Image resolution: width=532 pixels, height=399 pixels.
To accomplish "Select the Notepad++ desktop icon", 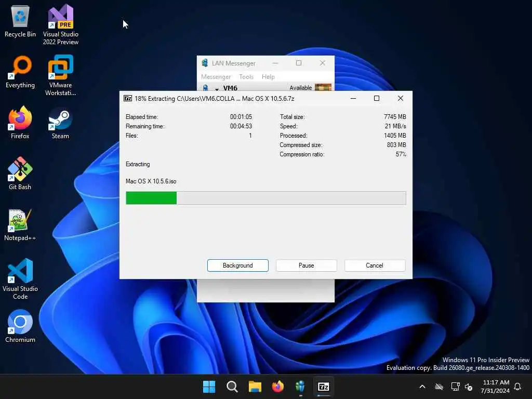I will click(x=20, y=224).
